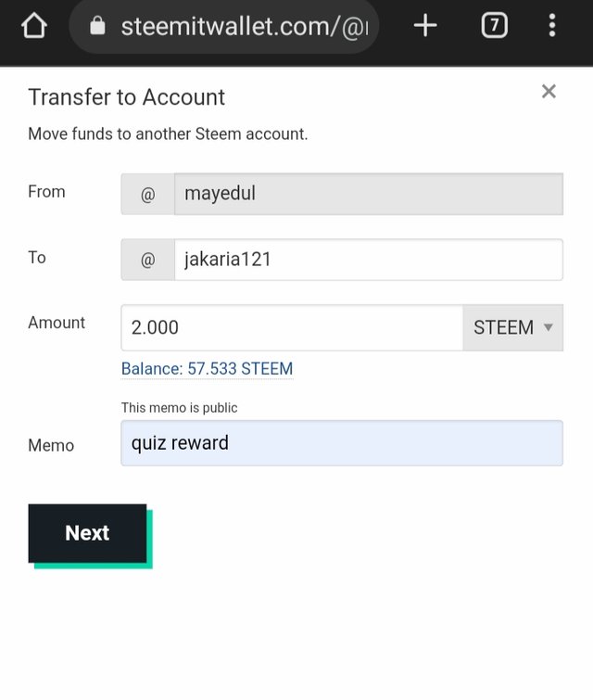Click the Balance: 57.533 STEEM link

pos(207,369)
